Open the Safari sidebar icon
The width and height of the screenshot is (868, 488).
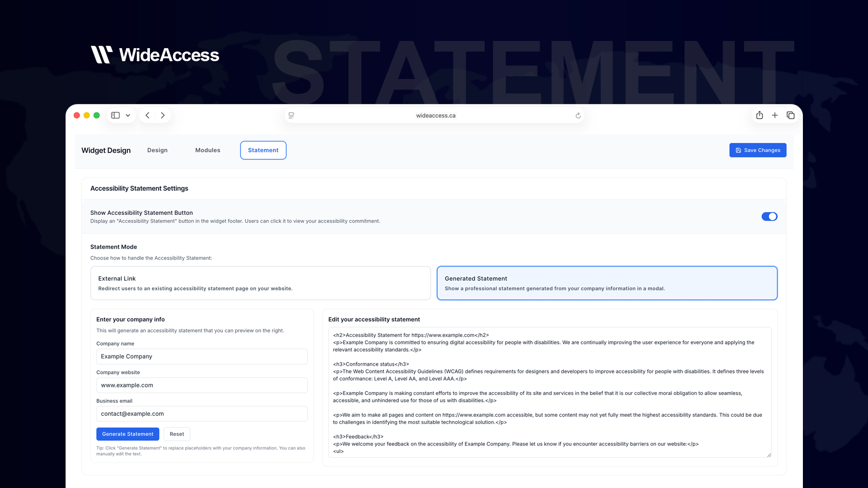click(115, 115)
